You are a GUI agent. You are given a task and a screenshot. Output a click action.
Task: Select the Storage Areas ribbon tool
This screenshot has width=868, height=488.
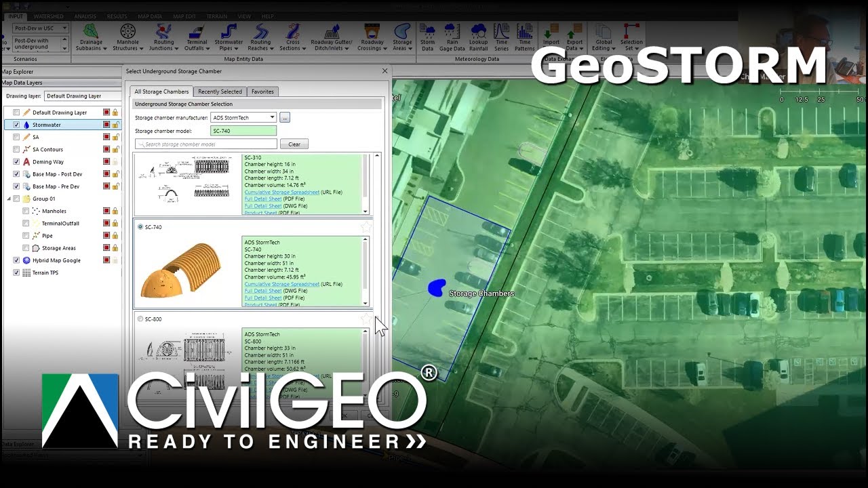402,37
